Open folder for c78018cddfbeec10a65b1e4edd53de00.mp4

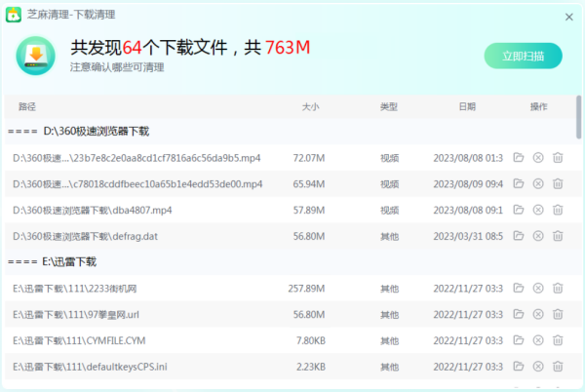pyautogui.click(x=519, y=183)
